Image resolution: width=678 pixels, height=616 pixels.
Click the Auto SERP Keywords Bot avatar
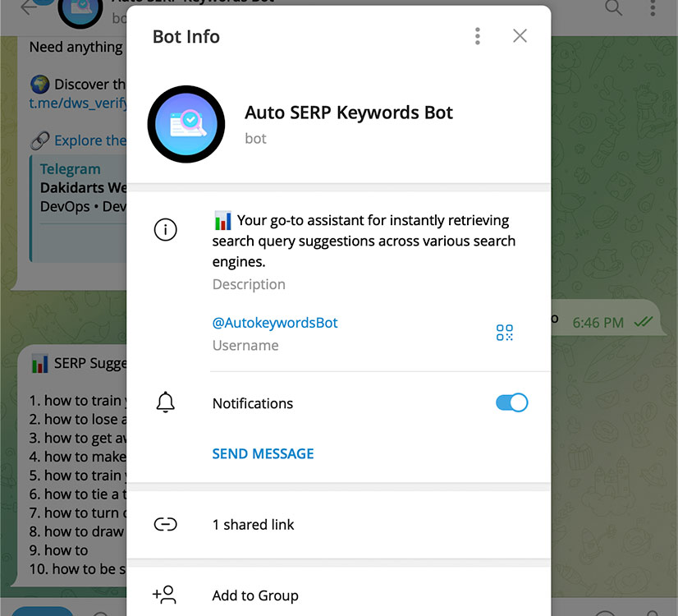point(186,124)
